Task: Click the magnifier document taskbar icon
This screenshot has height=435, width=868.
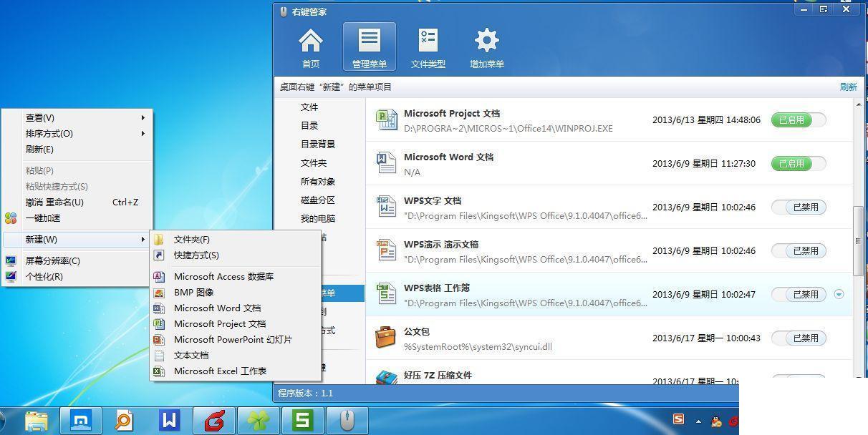Action: [125, 421]
